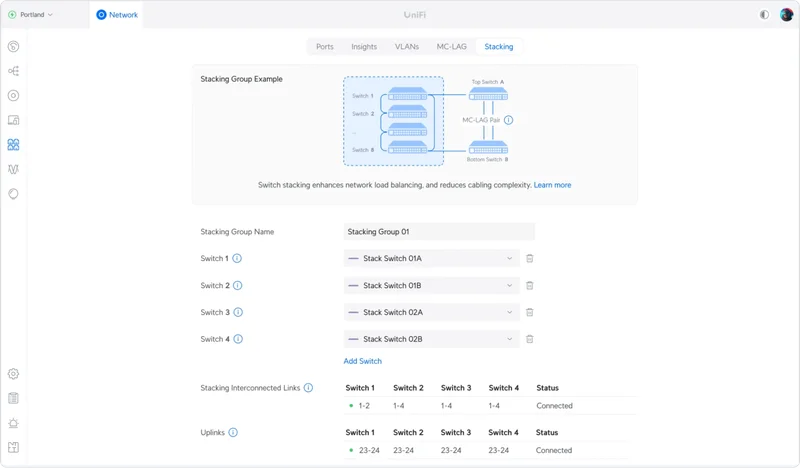
Task: Open the Portland site dropdown
Action: [x=31, y=15]
